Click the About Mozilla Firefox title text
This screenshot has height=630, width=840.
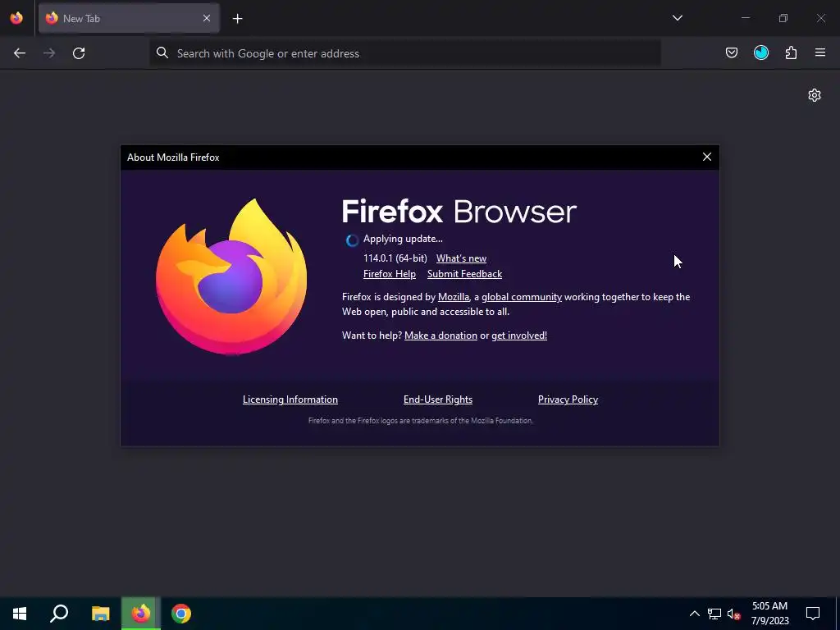pos(173,157)
